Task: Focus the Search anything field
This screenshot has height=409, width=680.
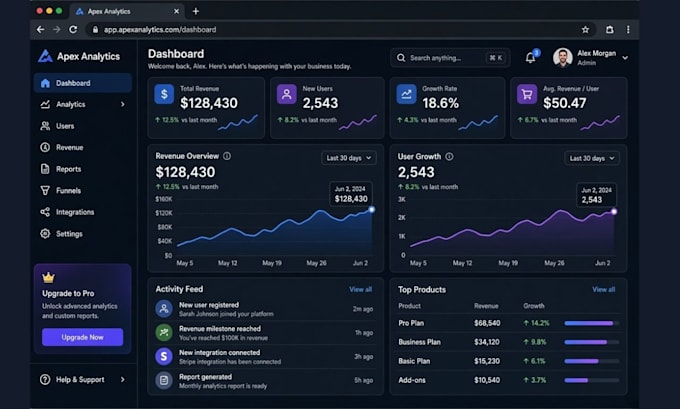Action: 450,58
